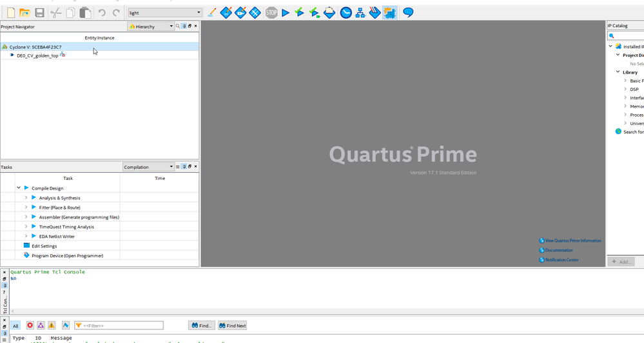Launch TimeQuest Timing Analyzer clock icon
The height and width of the screenshot is (343, 644).
[x=346, y=13]
